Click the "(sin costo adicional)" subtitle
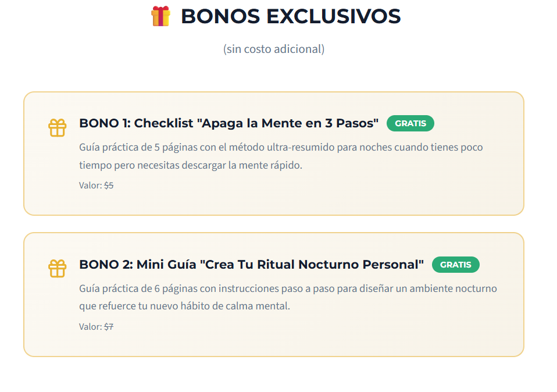 pos(274,49)
